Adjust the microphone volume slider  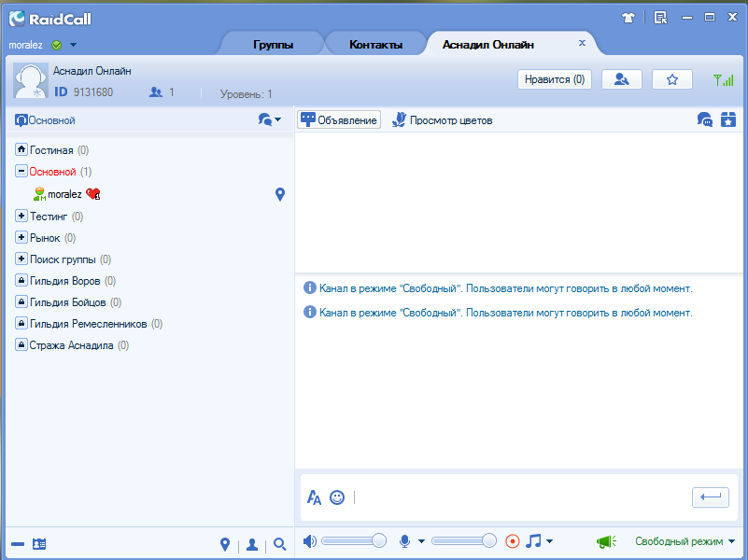coord(464,540)
